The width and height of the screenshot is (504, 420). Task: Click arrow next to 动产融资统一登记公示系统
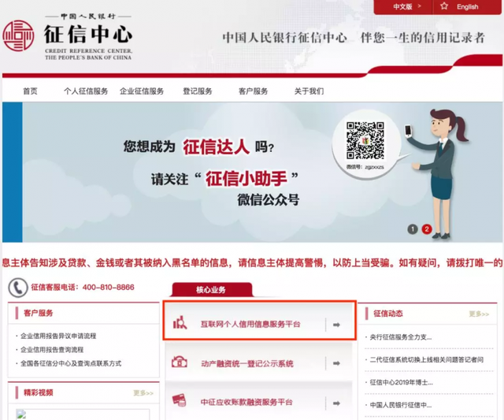pyautogui.click(x=336, y=363)
